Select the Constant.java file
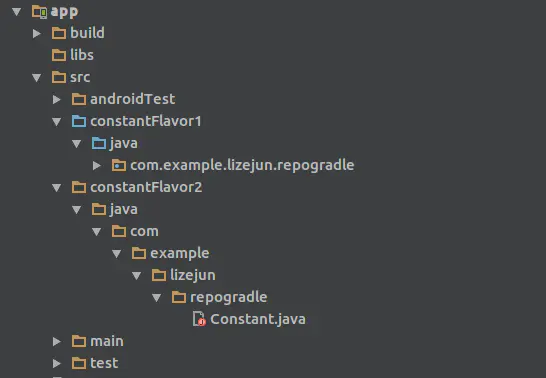 (x=258, y=319)
